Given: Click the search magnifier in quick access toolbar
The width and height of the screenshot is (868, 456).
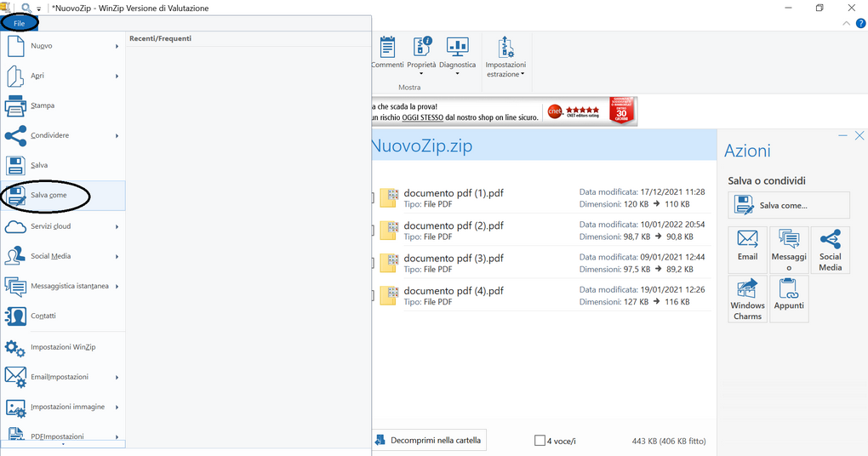Looking at the screenshot, I should [x=26, y=8].
